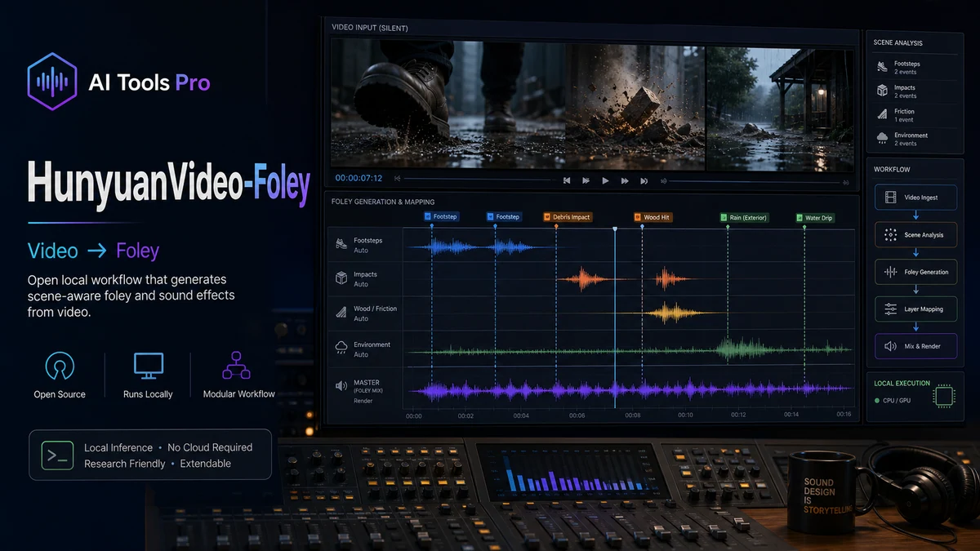Select the Wood Hit marker

tap(653, 217)
